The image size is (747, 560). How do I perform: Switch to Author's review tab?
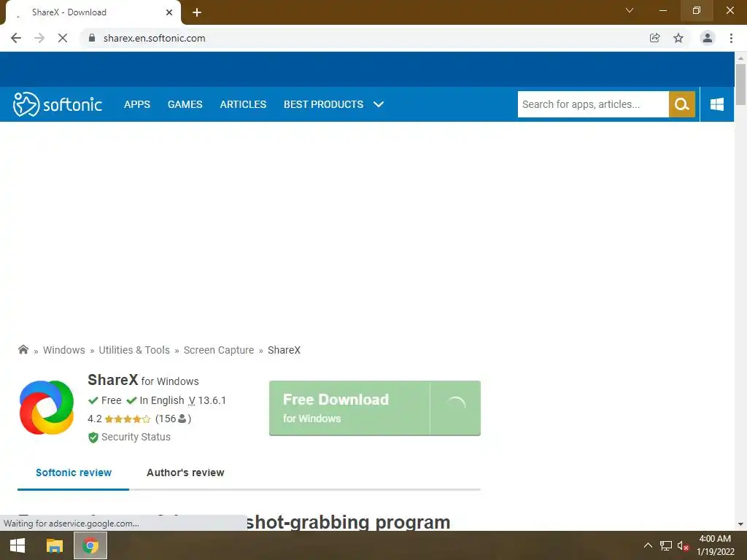tap(185, 472)
